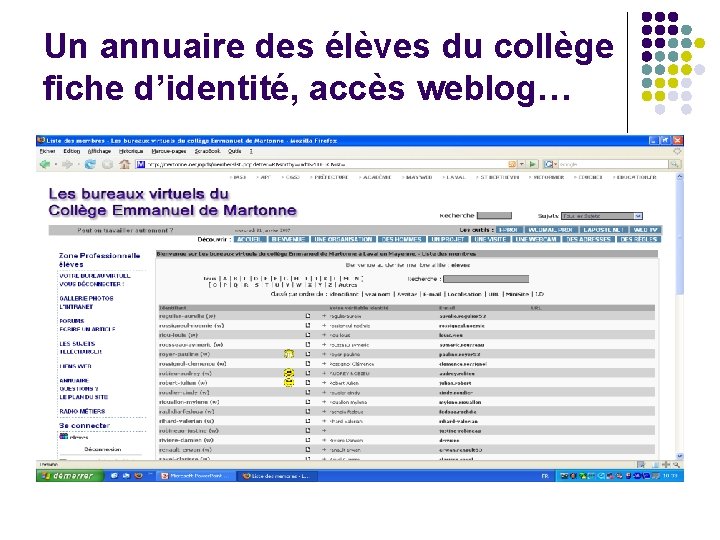Screen dimensions: 720x540
Task: Open the WEB TV tool button
Action: 646,230
